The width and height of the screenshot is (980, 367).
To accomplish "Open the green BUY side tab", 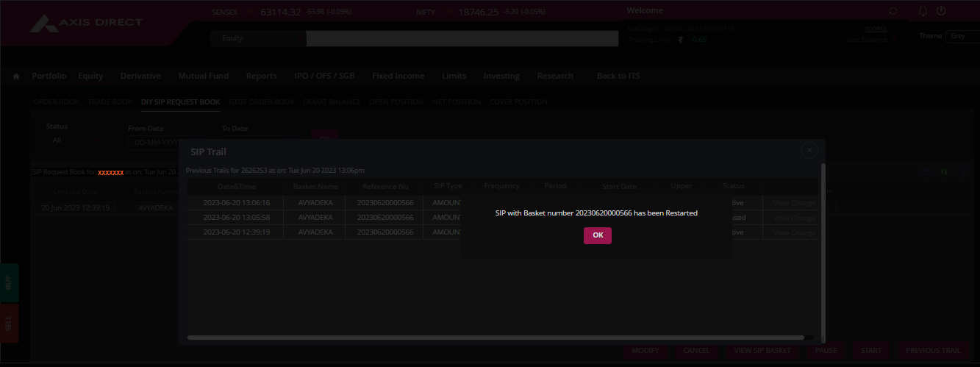I will coord(9,282).
